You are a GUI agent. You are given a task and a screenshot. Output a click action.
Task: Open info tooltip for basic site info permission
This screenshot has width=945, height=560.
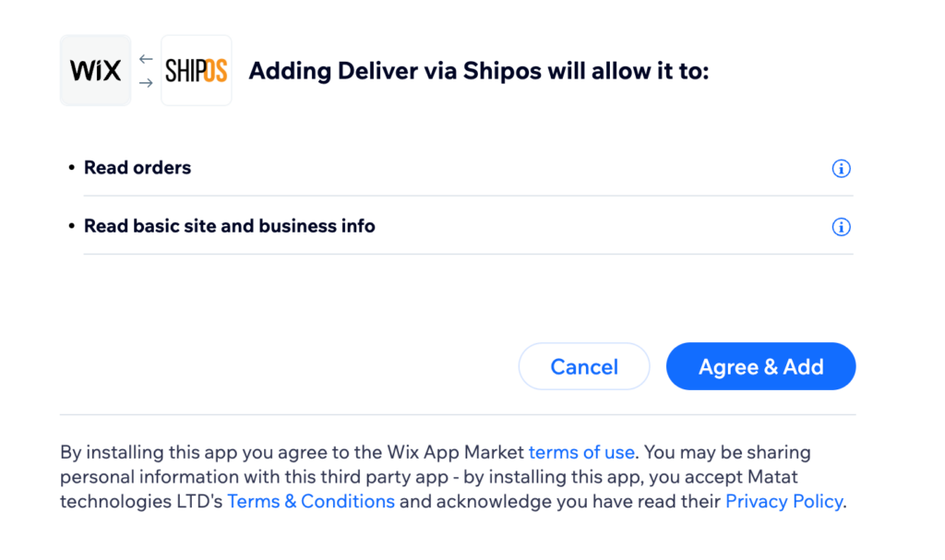click(x=841, y=226)
